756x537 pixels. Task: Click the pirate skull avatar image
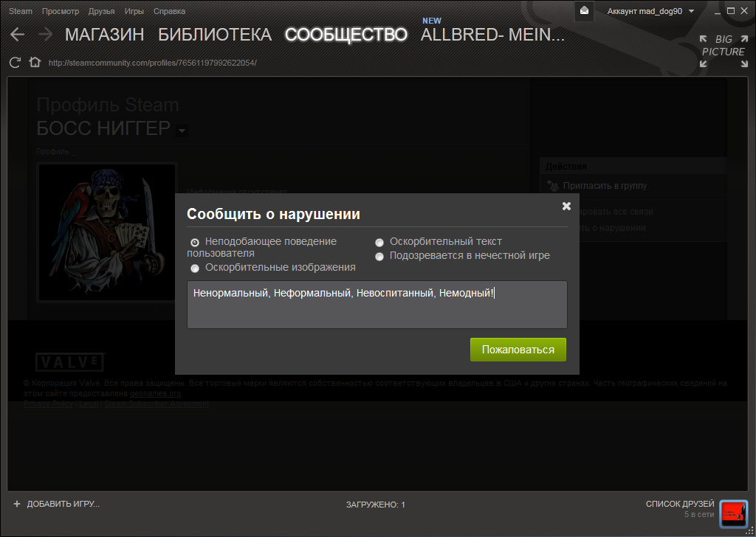pyautogui.click(x=106, y=232)
